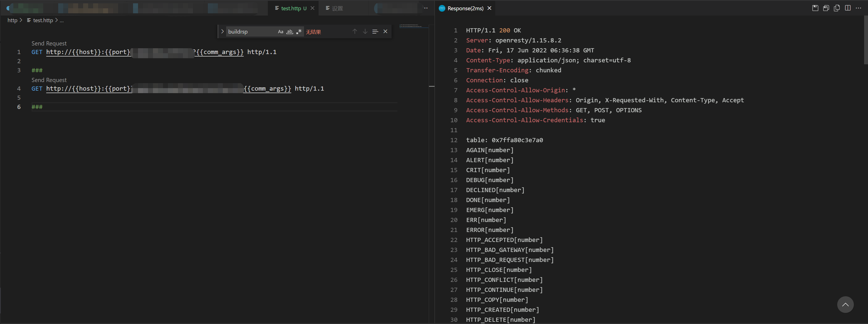Expand the search widget replace section

coord(222,31)
